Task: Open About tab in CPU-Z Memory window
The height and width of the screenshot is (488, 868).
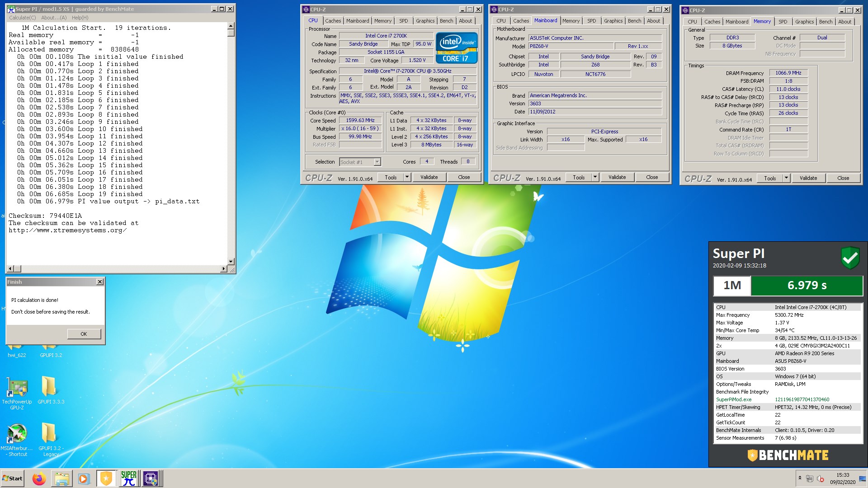Action: pyautogui.click(x=844, y=22)
